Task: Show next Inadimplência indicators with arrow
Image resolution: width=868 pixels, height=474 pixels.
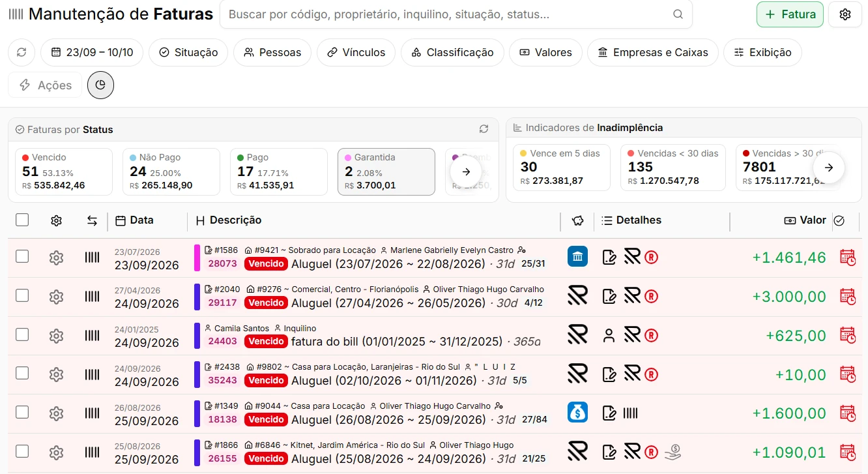Action: coord(829,168)
